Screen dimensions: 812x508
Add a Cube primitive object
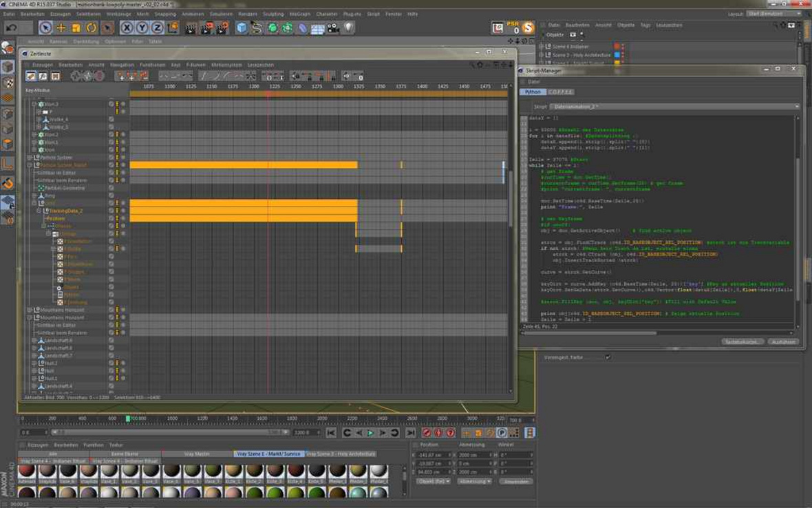point(242,28)
